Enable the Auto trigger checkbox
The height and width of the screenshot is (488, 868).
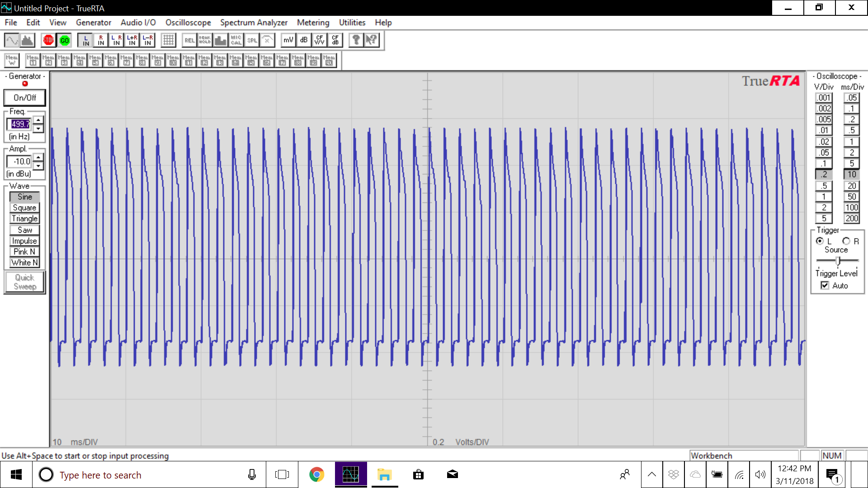point(825,286)
